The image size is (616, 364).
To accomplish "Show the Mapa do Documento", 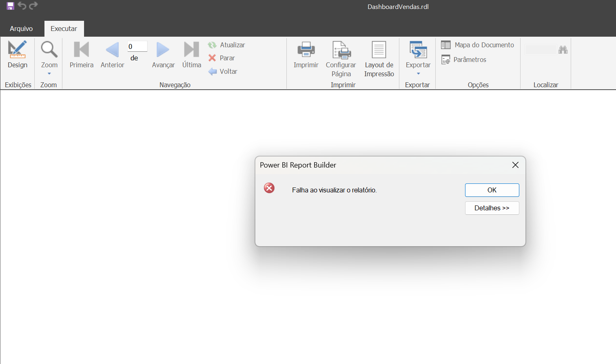I will [x=478, y=45].
